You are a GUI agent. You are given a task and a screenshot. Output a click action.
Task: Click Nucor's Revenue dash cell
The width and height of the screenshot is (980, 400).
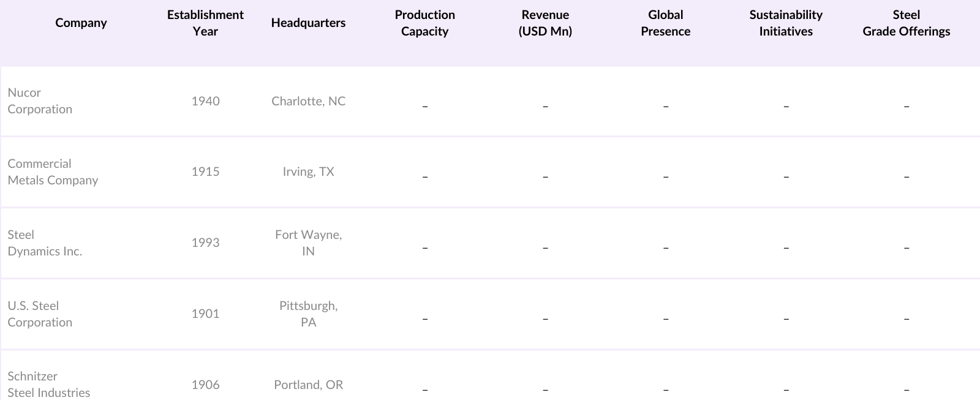[545, 107]
